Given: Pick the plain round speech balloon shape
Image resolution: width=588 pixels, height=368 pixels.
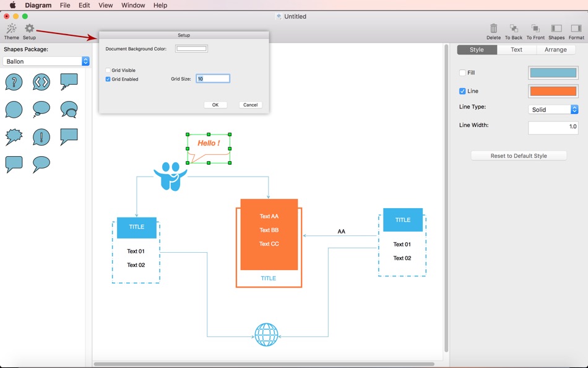Looking at the screenshot, I should pyautogui.click(x=14, y=110).
